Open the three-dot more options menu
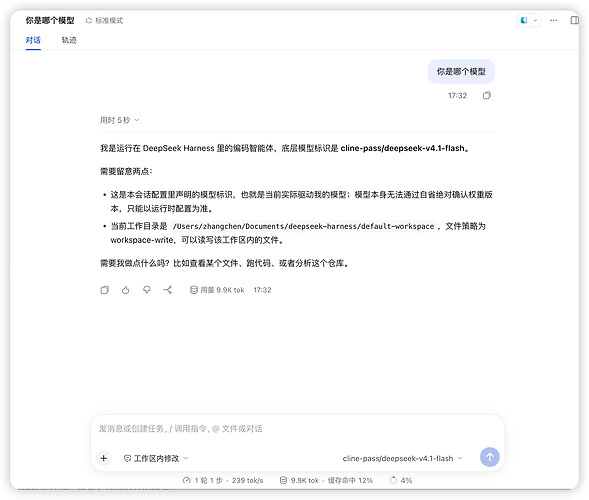Screen dimensions: 589x500 tap(554, 20)
